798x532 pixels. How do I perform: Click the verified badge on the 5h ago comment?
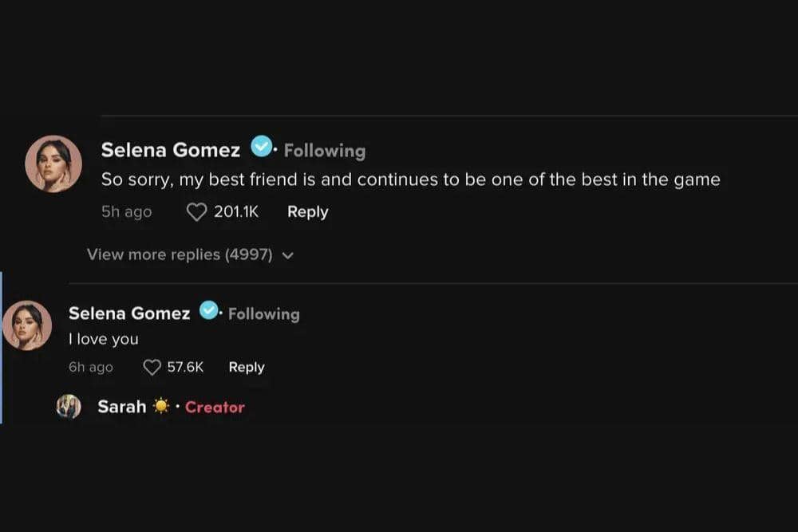coord(260,148)
